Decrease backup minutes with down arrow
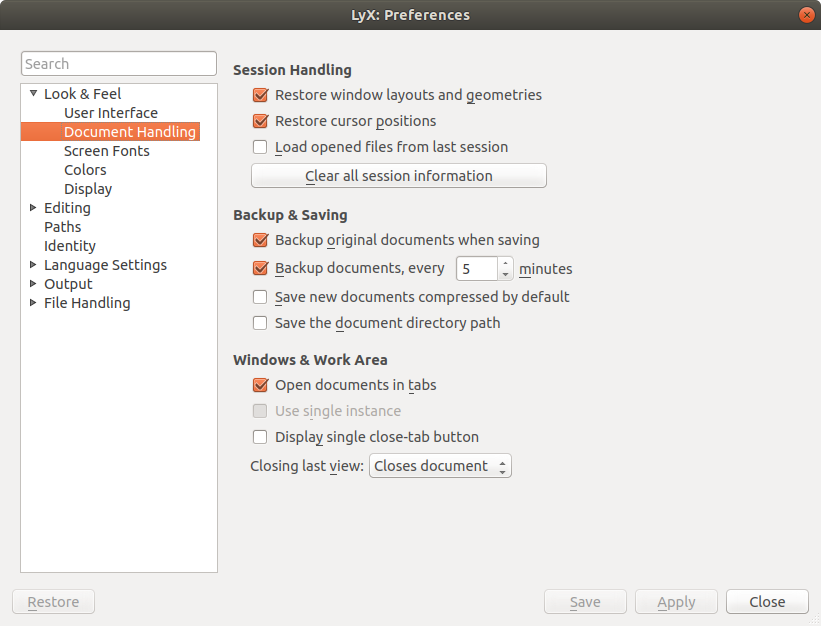Image resolution: width=821 pixels, height=626 pixels. click(x=505, y=274)
